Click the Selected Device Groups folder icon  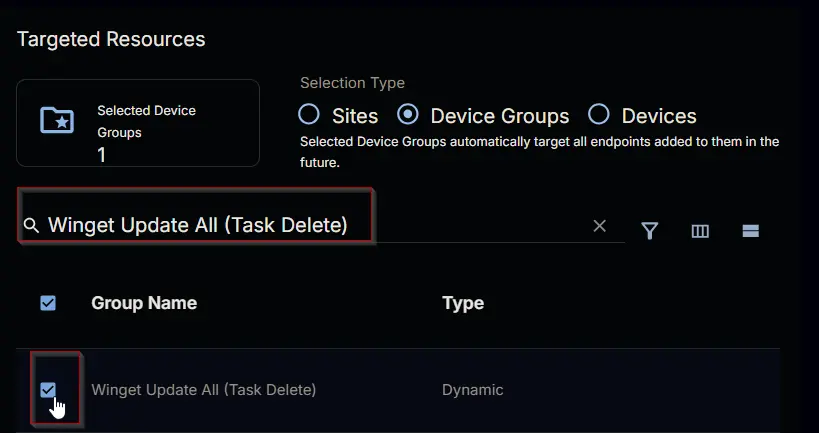(57, 120)
